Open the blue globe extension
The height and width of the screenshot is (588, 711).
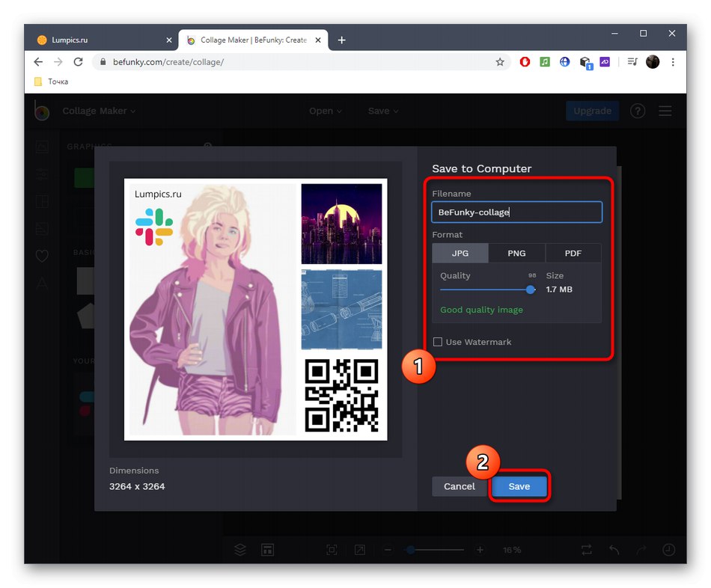point(564,61)
